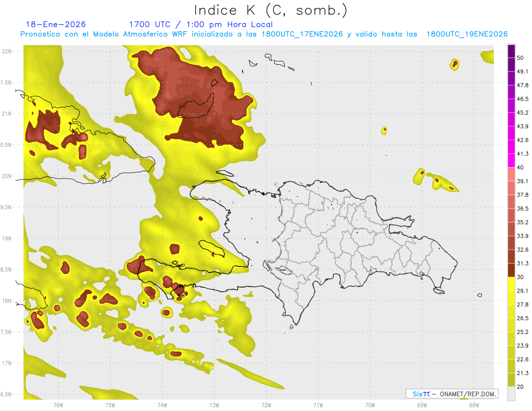532x411 pixels.
Task: Click the latitude axis label '17N'
Action: click(8, 363)
